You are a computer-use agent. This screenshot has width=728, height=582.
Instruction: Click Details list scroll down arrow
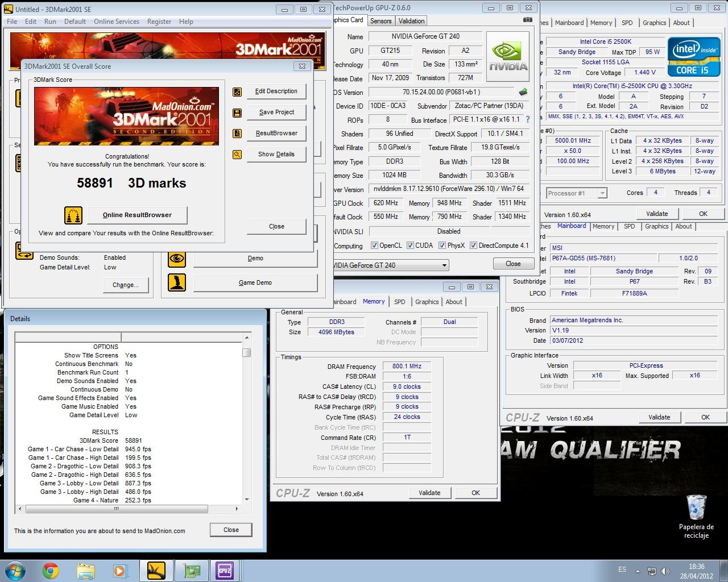(246, 500)
